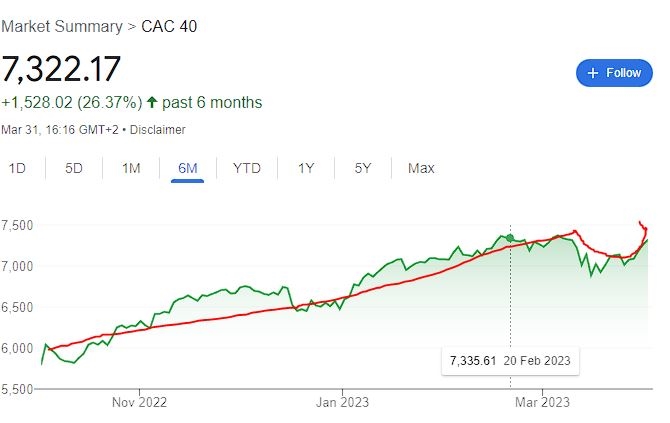670x423 pixels.
Task: Select the active 6M tab
Action: [x=187, y=168]
